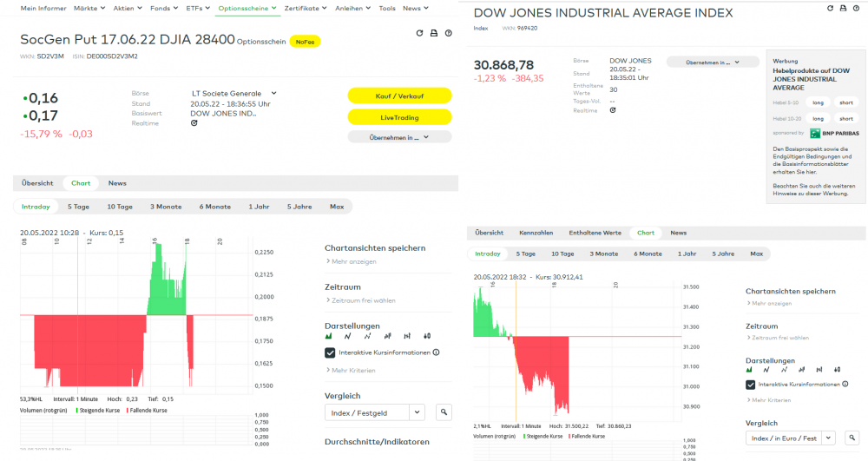Expand Mehr Kriterien in SocGen panel
Image resolution: width=868 pixels, height=461 pixels.
pos(351,370)
